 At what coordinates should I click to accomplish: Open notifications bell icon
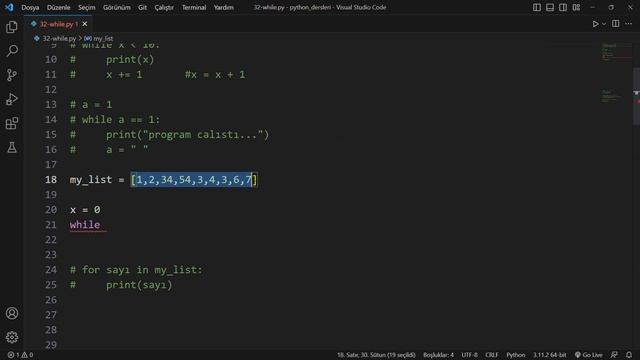tap(629, 355)
